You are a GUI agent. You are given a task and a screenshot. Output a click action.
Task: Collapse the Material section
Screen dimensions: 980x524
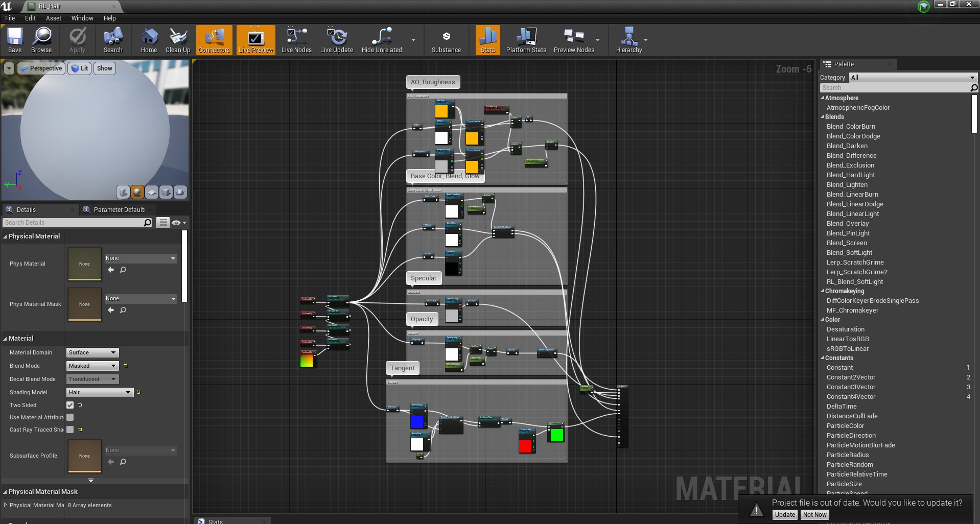point(5,339)
